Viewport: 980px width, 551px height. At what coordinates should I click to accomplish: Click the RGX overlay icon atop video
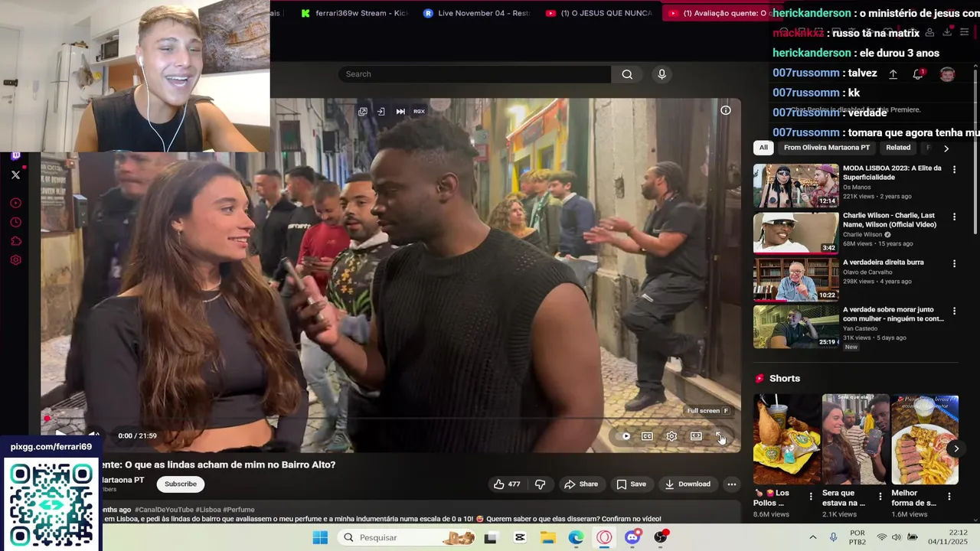(x=419, y=112)
